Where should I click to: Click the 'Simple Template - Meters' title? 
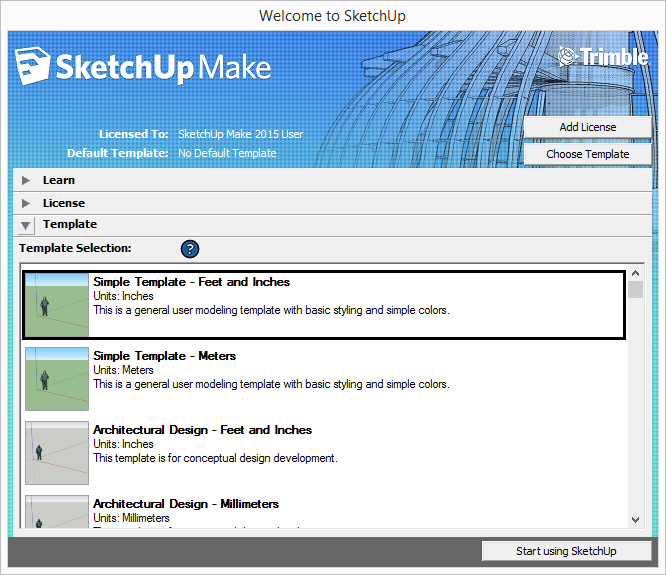164,356
